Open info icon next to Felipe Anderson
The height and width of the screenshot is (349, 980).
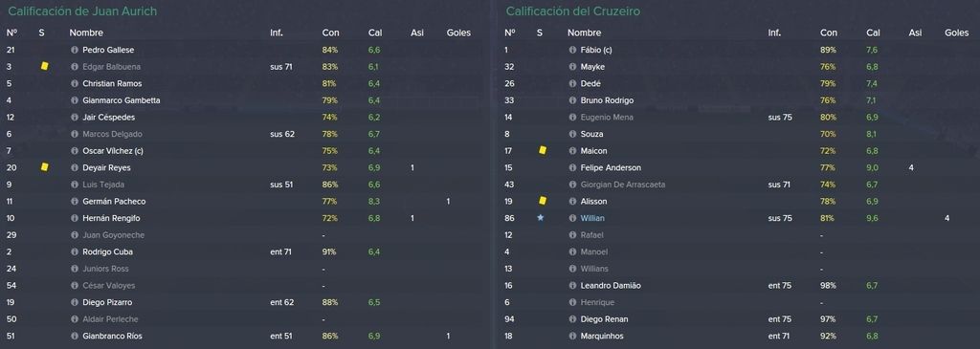pos(572,168)
